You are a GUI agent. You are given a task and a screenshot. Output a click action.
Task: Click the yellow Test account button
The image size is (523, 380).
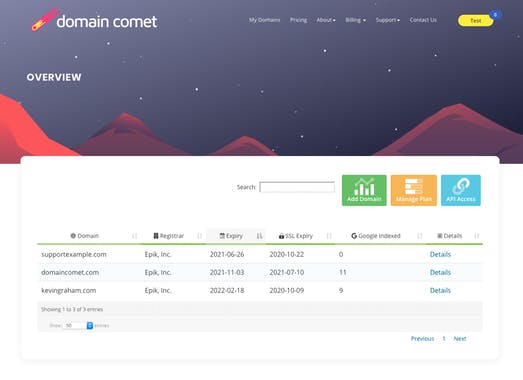coord(475,21)
